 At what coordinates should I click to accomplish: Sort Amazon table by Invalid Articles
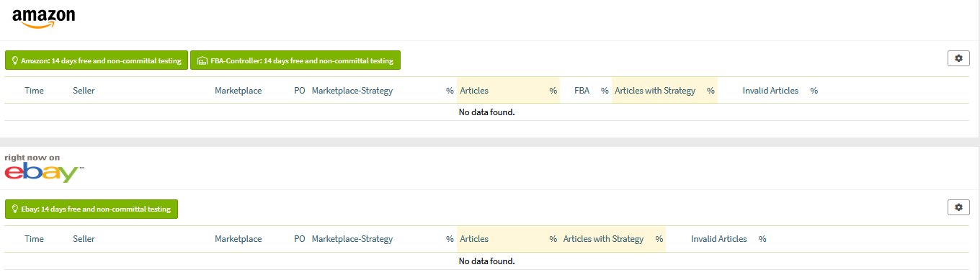click(770, 91)
